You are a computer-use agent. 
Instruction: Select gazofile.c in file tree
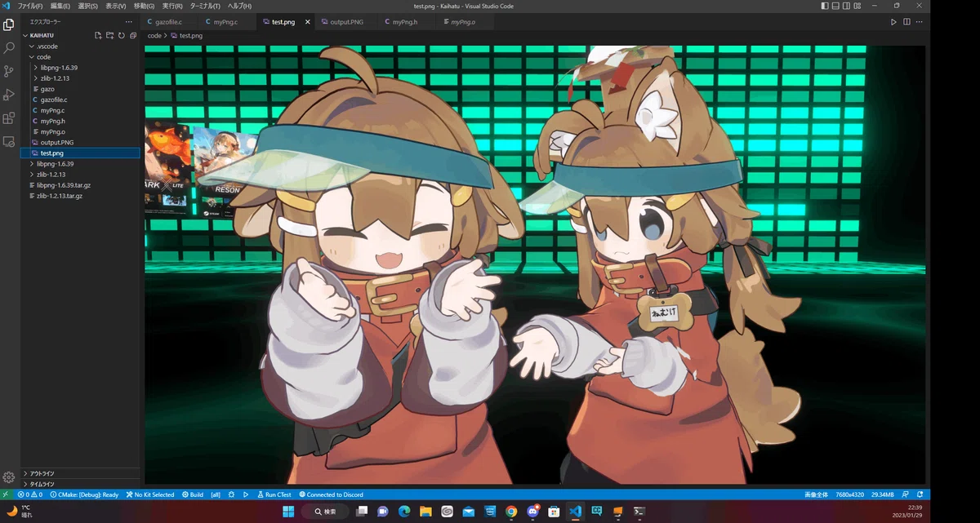[x=80, y=100]
